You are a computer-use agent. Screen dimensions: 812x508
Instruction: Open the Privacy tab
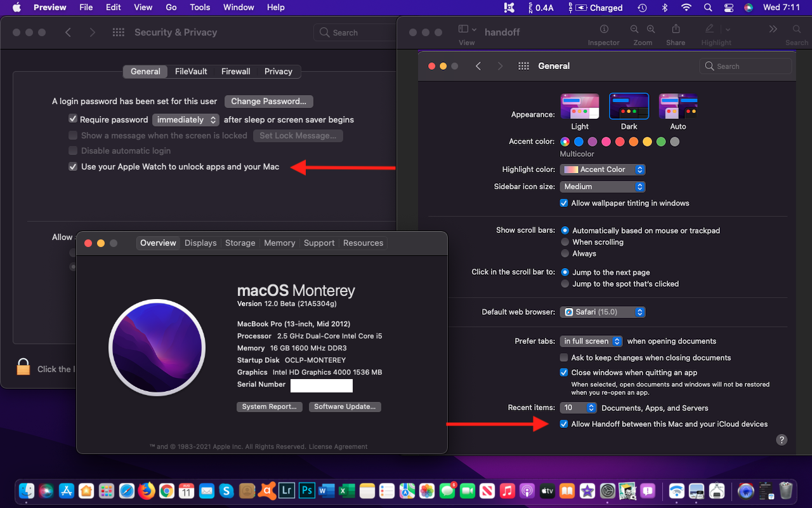pos(278,72)
